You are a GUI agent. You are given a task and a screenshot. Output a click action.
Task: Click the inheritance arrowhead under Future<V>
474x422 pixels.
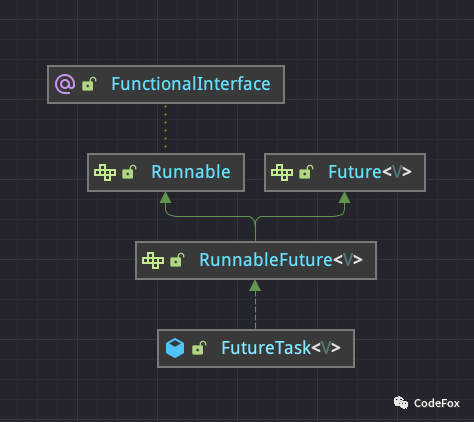(x=344, y=198)
